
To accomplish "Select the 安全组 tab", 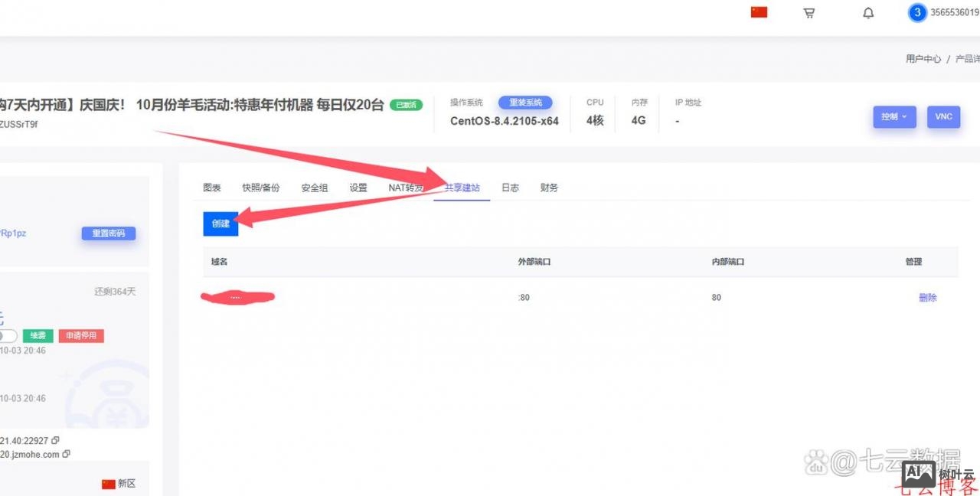I will pos(315,188).
